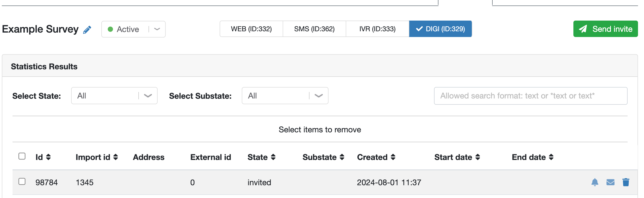
Task: Click the Send invite button
Action: (605, 29)
